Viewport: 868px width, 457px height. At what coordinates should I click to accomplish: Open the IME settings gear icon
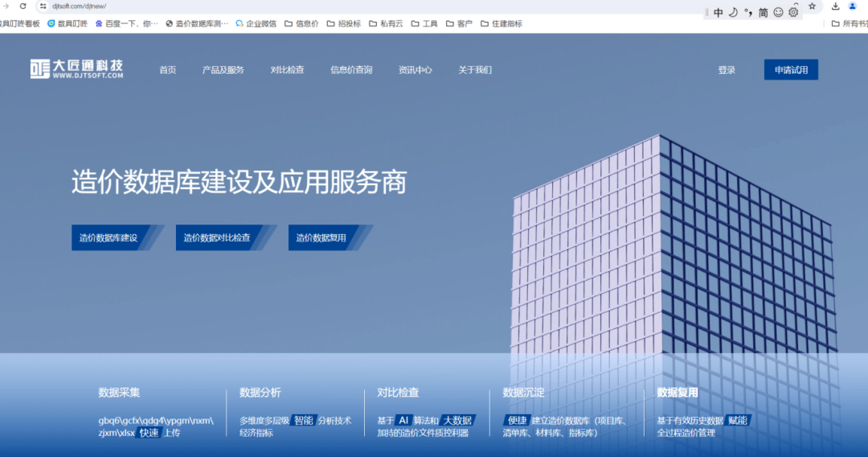click(x=793, y=12)
